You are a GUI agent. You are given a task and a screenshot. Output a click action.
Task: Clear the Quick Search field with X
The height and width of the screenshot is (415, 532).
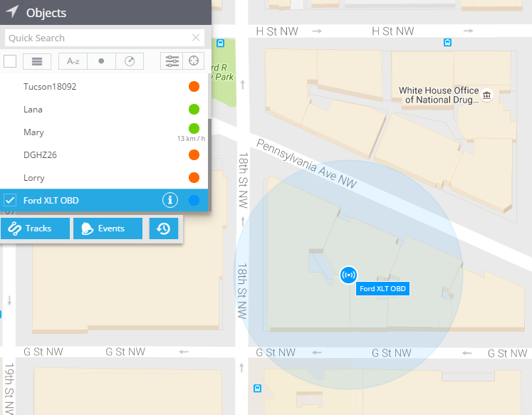pyautogui.click(x=196, y=38)
